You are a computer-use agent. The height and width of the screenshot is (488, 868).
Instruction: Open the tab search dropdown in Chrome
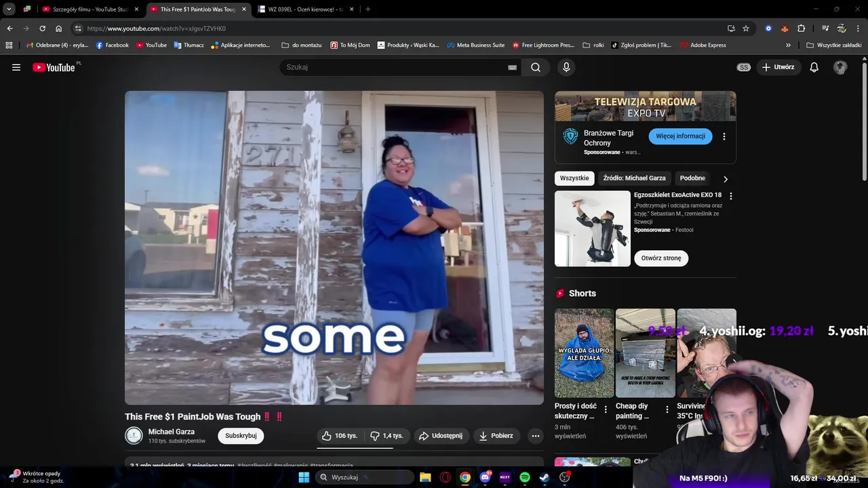[9, 9]
